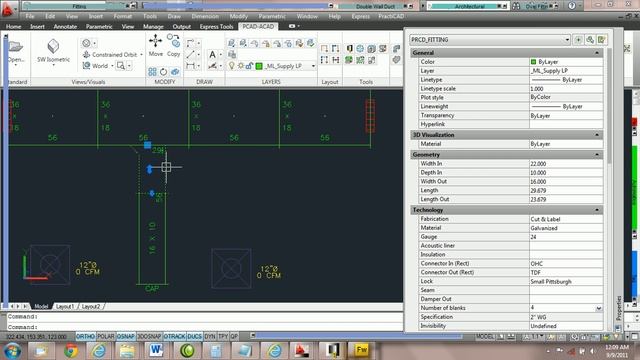Click the Constrained Orbit tool
The image size is (640, 360).
pyautogui.click(x=111, y=54)
